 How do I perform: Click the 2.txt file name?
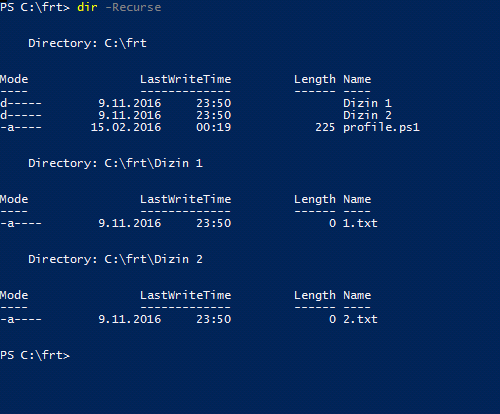360,319
